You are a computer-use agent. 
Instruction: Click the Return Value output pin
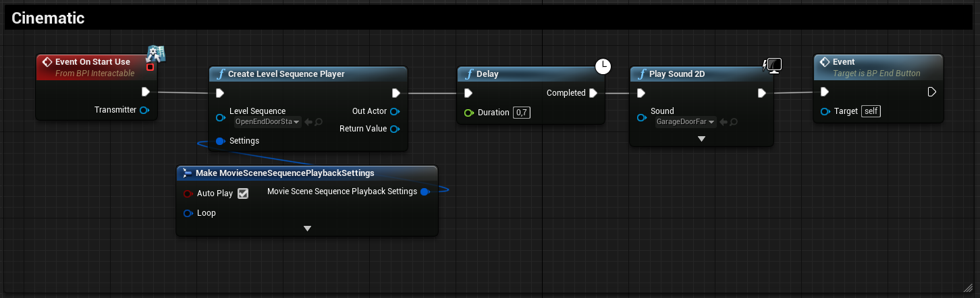(x=395, y=129)
